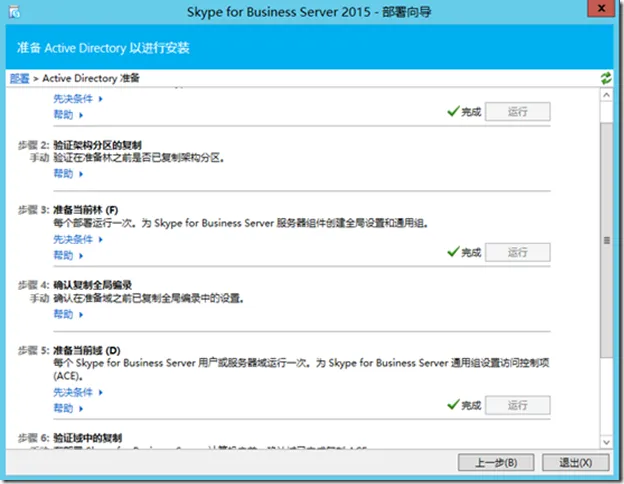
Task: Click the vertical scrollbar thumb
Action: click(606, 240)
